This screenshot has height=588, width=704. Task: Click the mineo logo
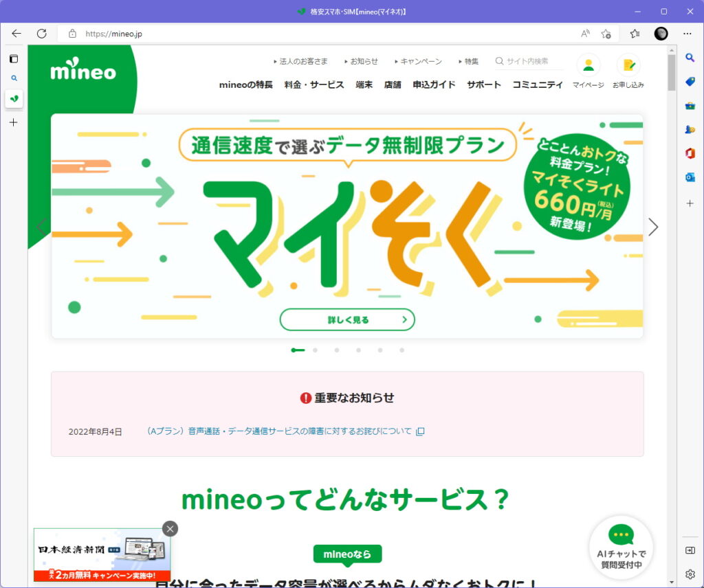coord(83,69)
